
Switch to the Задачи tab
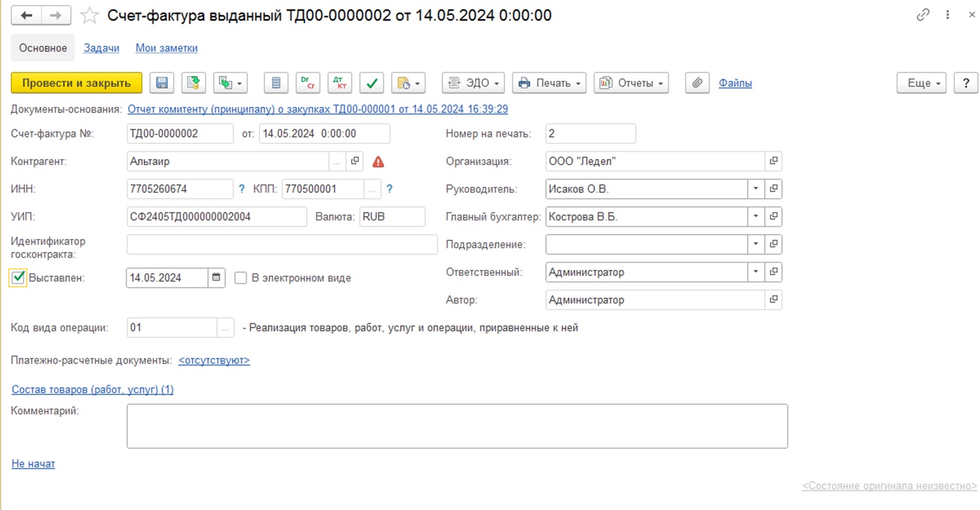101,48
